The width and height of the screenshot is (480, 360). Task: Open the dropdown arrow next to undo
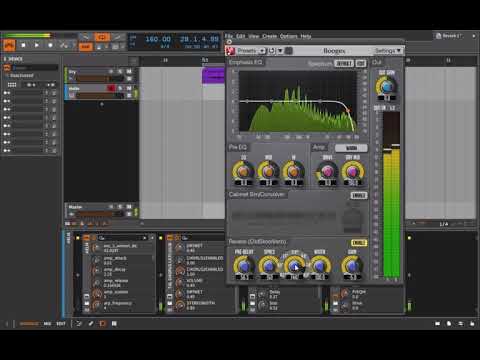(x=280, y=51)
